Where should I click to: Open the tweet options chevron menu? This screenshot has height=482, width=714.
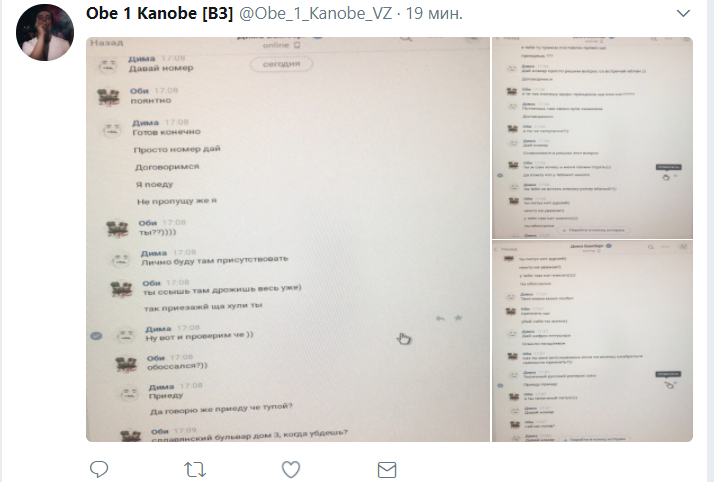point(683,14)
